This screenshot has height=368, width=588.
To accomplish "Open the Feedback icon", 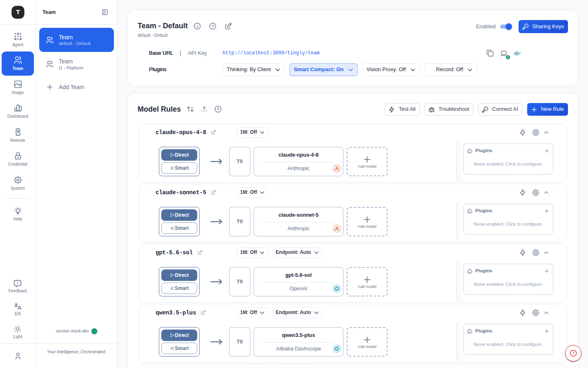I will [x=18, y=286].
